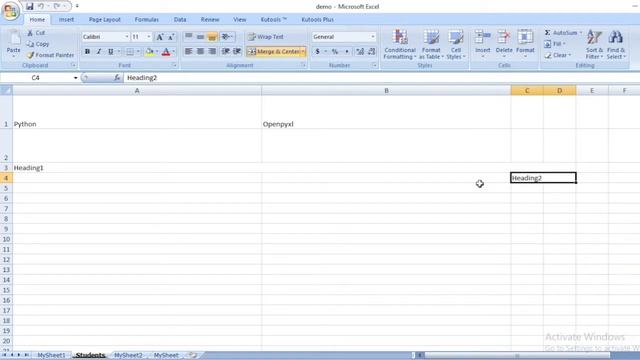Screen dimensions: 640x360
Task: Open Format as Table gallery
Action: [431, 44]
